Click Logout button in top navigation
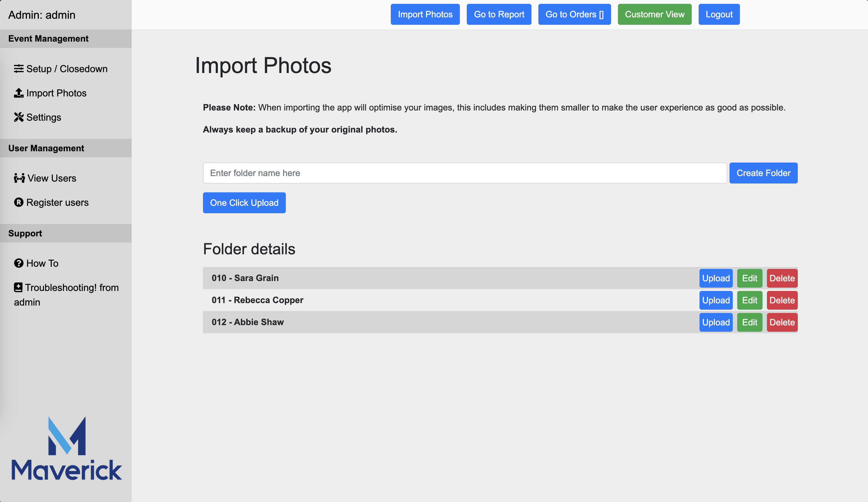 click(x=719, y=14)
